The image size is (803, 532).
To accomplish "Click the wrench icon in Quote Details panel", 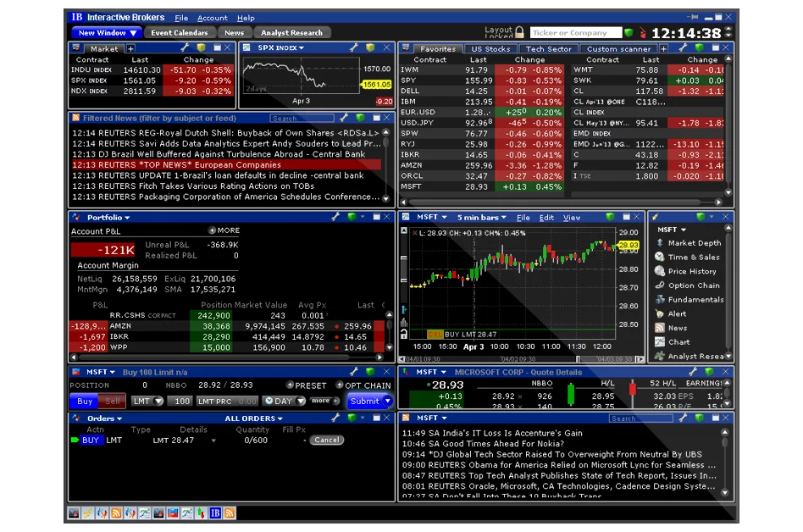I will (x=693, y=372).
